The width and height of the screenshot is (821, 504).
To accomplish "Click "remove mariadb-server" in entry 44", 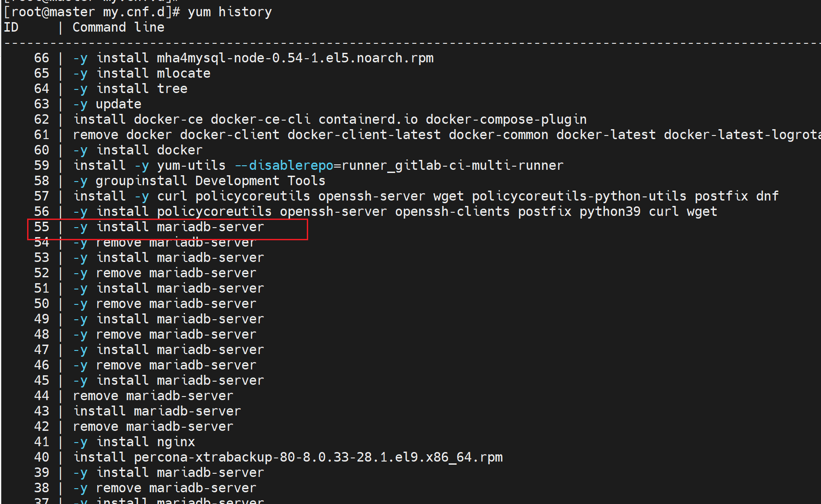I will pyautogui.click(x=153, y=396).
